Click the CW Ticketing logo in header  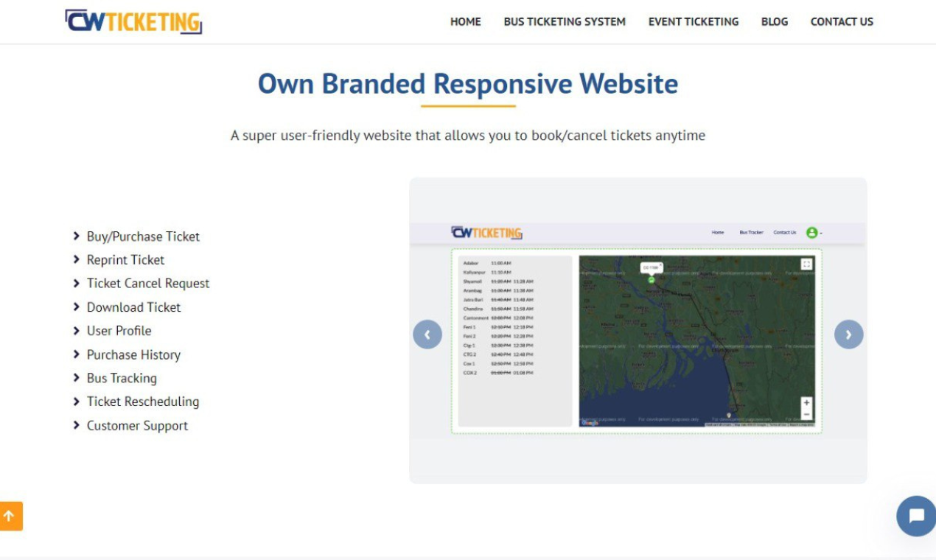click(133, 21)
